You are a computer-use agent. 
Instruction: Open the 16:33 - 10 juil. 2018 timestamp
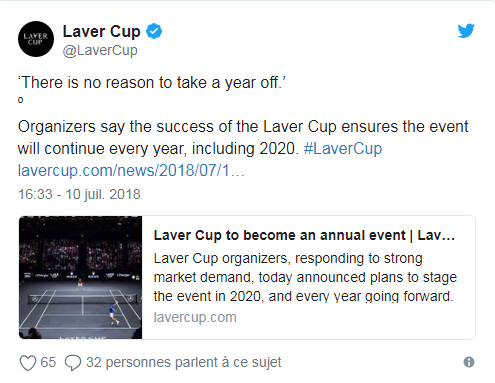click(79, 194)
